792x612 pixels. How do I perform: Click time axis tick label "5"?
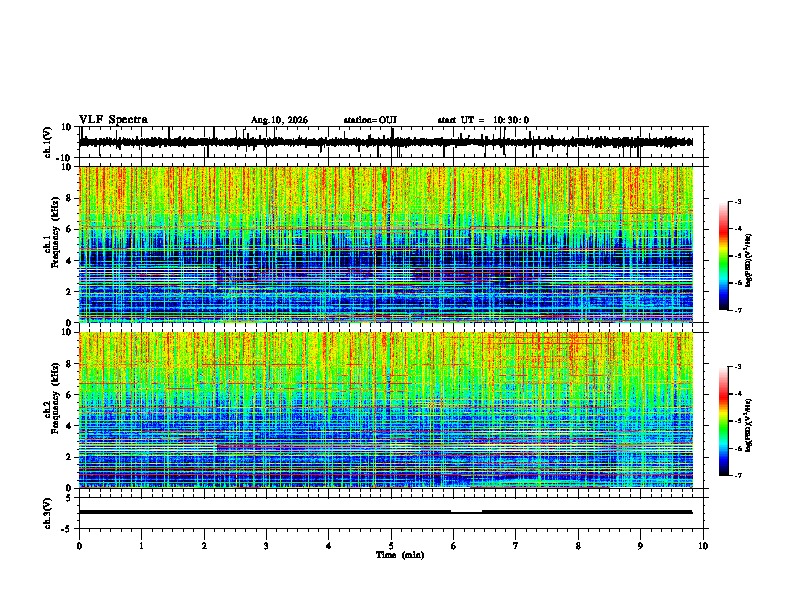[391, 546]
